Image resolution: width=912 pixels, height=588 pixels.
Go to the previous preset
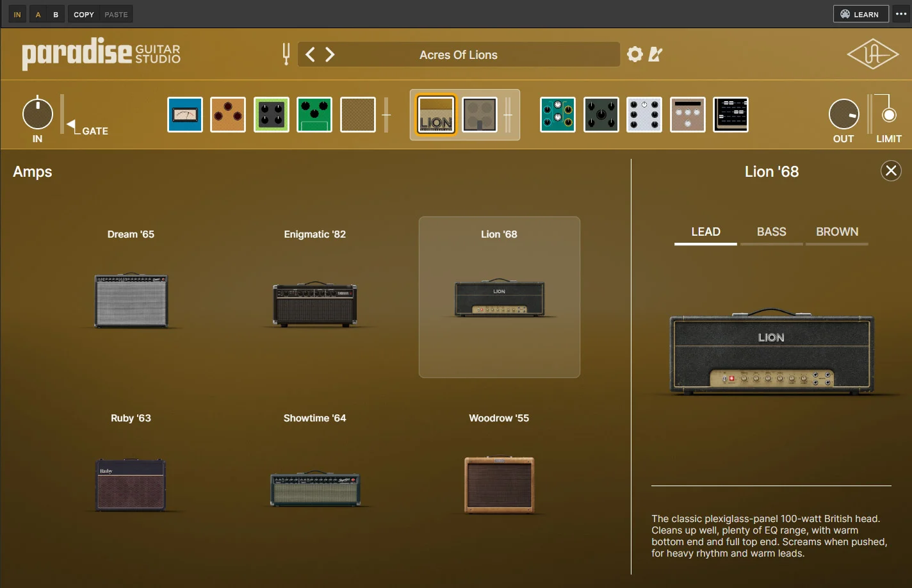coord(310,54)
